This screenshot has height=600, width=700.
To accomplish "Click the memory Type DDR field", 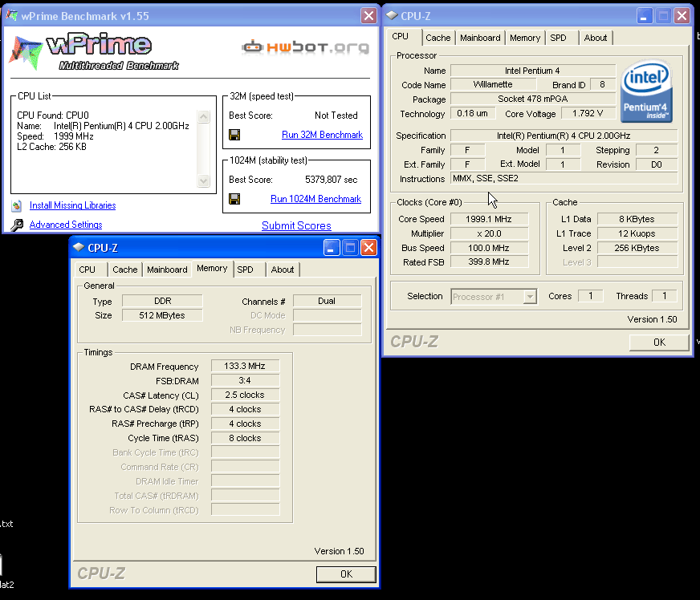I will [x=162, y=301].
